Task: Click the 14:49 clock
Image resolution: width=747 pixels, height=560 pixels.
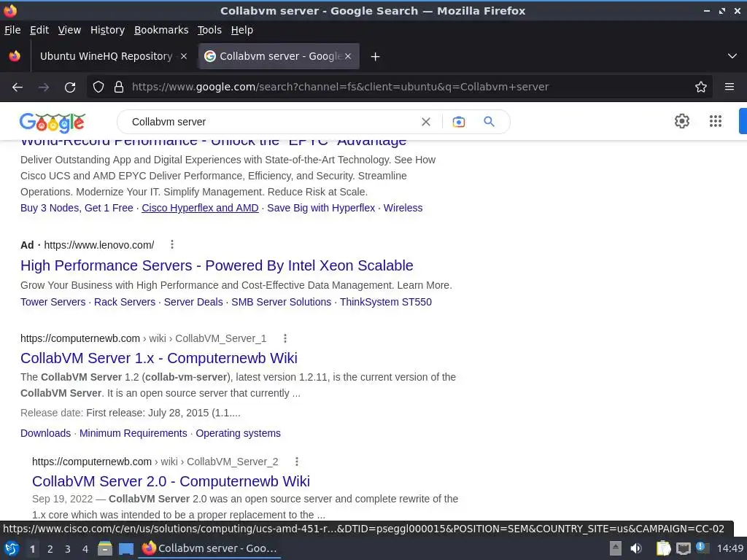Action: 729,548
